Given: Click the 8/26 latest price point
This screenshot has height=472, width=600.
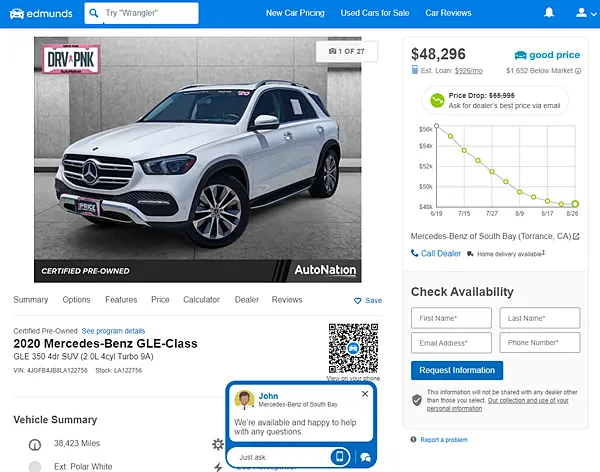Looking at the screenshot, I should pos(575,204).
